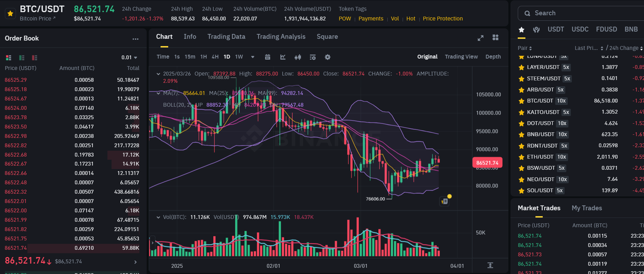Open Order Book more options menu
This screenshot has width=644, height=274.
(136, 39)
